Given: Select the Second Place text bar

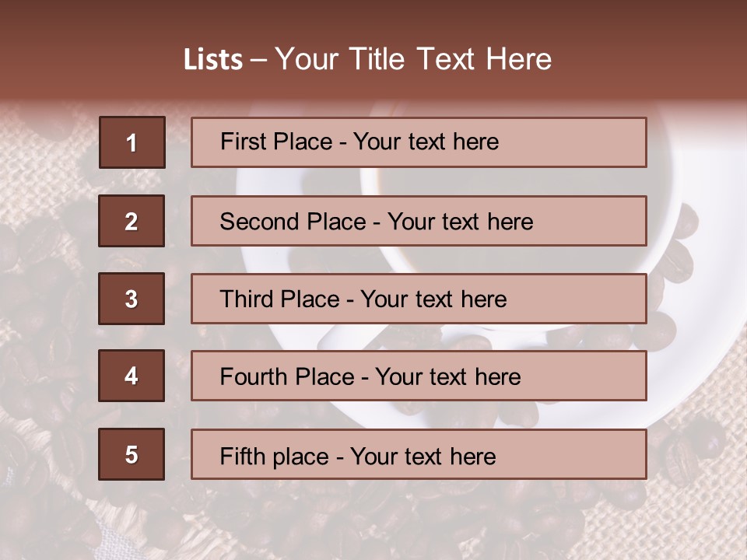Looking at the screenshot, I should [419, 221].
